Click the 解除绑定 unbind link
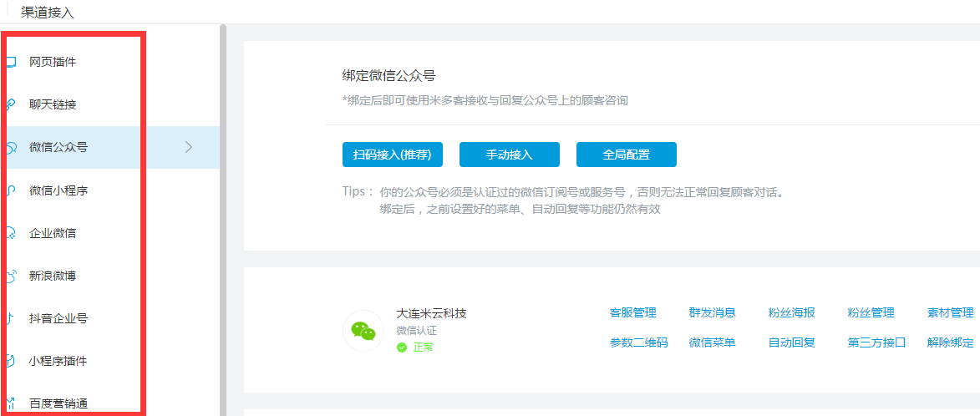This screenshot has width=980, height=416. (x=950, y=342)
